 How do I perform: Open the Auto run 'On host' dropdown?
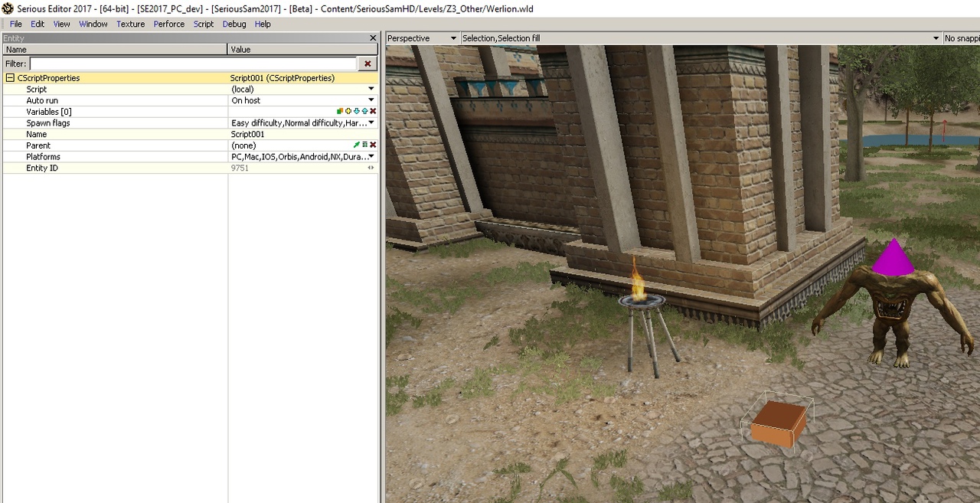[x=371, y=100]
